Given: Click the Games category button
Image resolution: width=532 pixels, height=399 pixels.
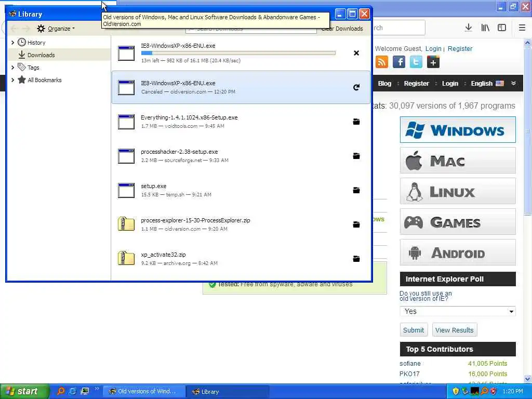Looking at the screenshot, I should pos(458,222).
